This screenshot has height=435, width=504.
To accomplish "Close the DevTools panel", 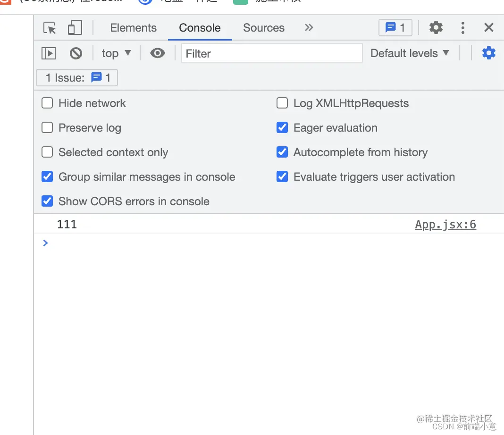I will click(488, 28).
